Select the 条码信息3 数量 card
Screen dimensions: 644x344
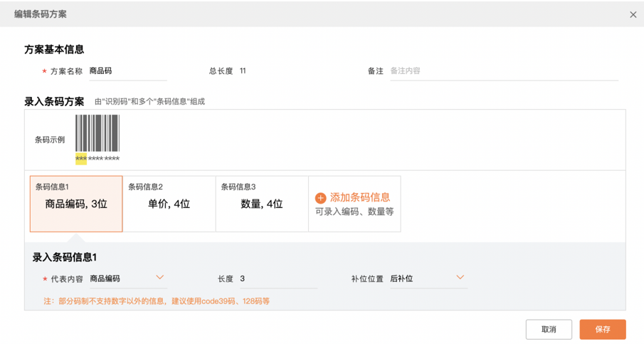pos(262,204)
